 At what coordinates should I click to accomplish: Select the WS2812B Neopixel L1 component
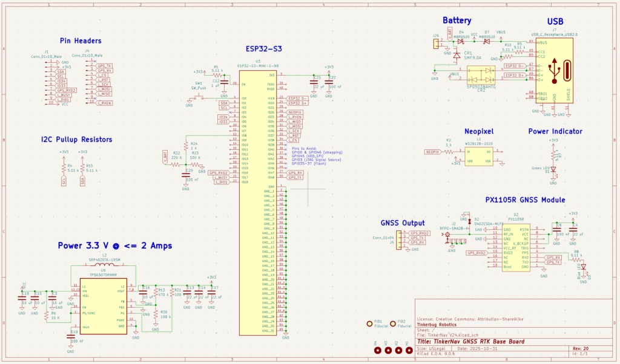478,157
